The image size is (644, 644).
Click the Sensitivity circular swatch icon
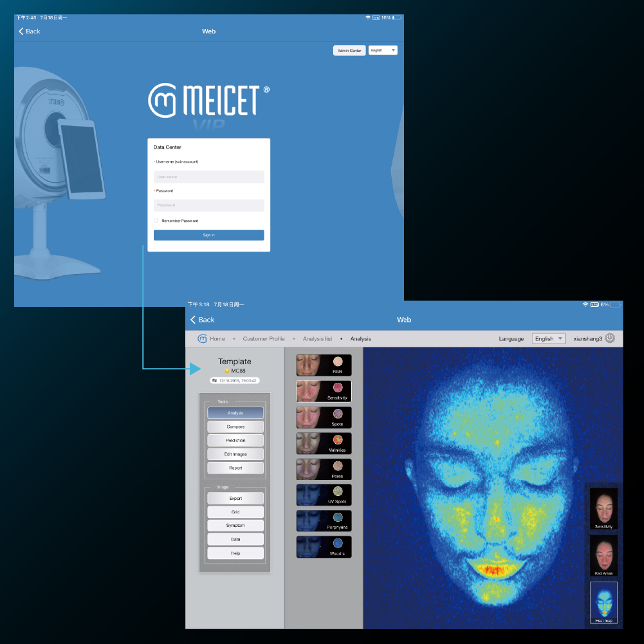[338, 387]
